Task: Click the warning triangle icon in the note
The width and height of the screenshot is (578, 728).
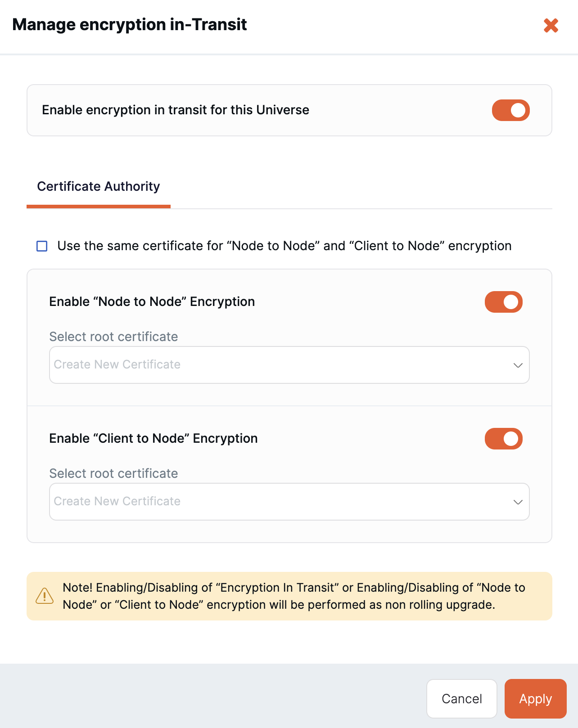Action: point(44,596)
